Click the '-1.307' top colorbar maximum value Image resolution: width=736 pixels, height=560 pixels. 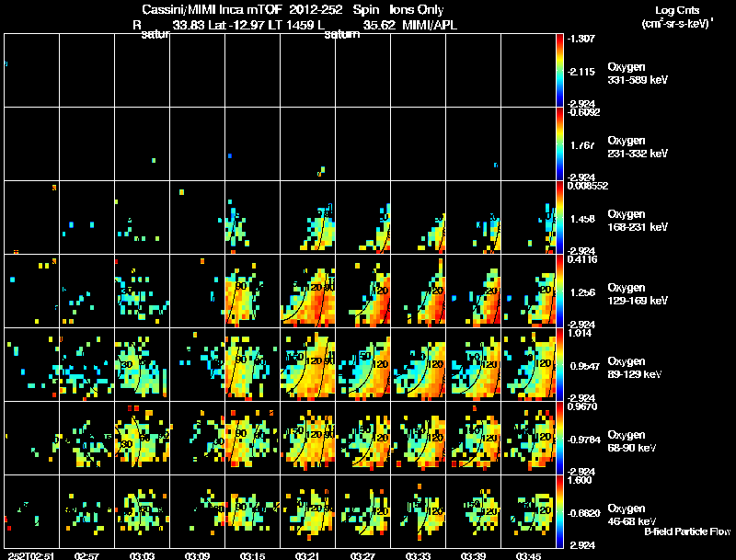pyautogui.click(x=581, y=39)
